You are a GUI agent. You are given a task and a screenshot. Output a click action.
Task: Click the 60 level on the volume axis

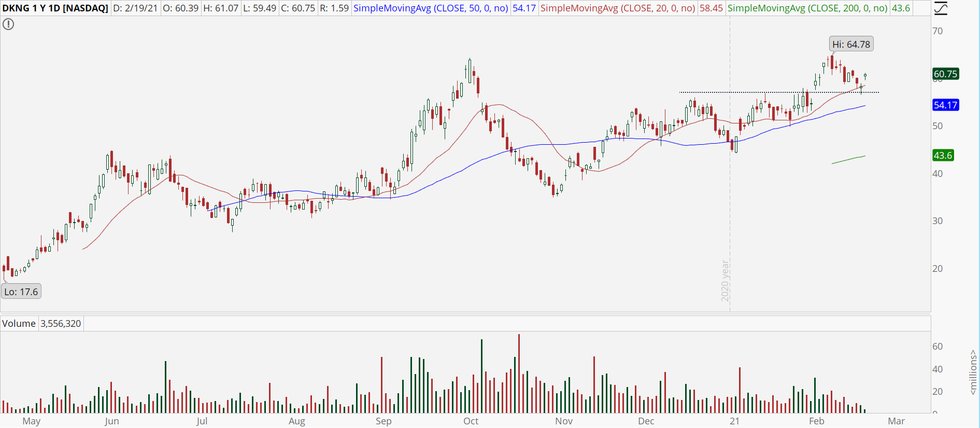pos(938,347)
